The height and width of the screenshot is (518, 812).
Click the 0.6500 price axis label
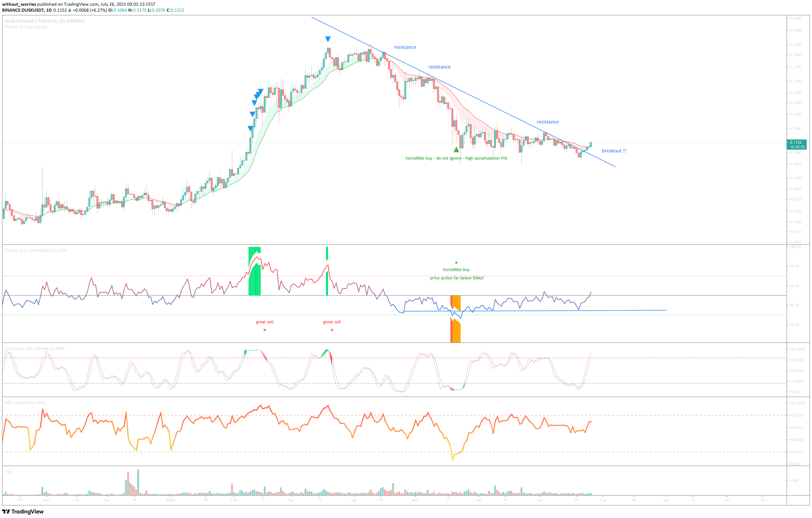(795, 18)
